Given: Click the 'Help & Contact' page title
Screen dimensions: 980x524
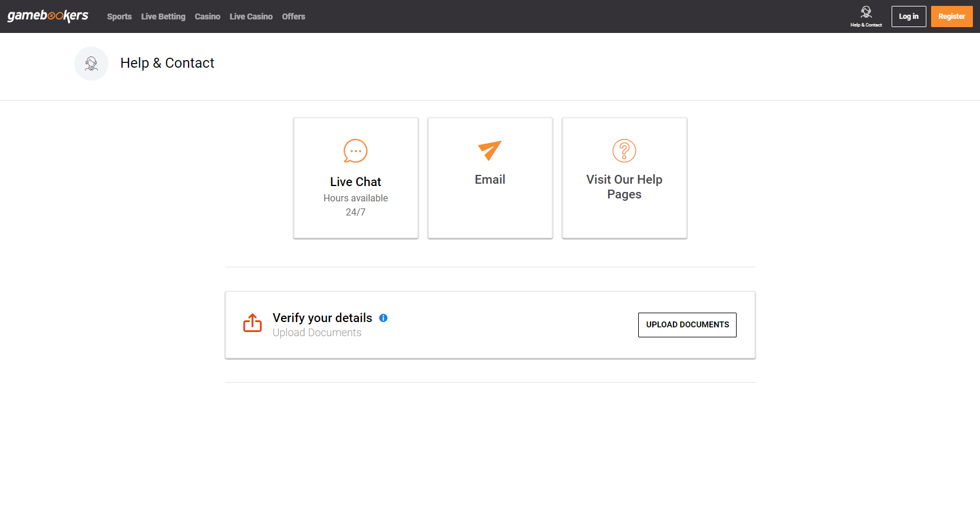Looking at the screenshot, I should click(167, 63).
